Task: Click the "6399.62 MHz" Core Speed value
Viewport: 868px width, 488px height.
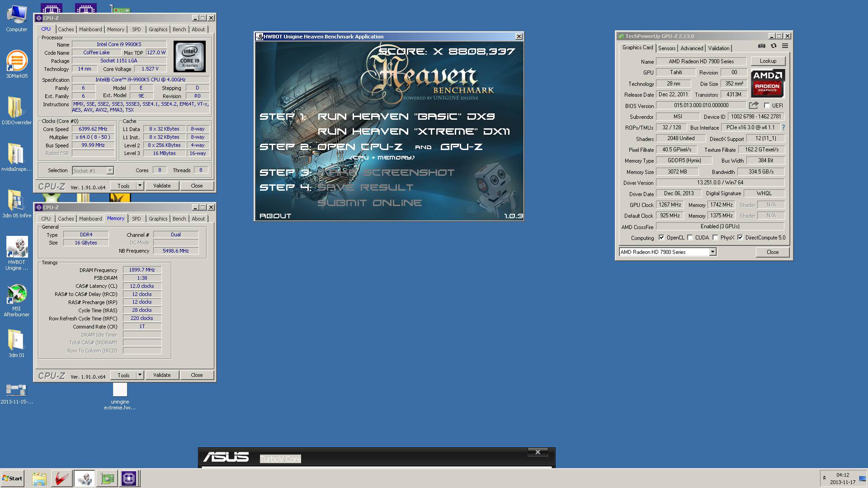Action: (93, 129)
